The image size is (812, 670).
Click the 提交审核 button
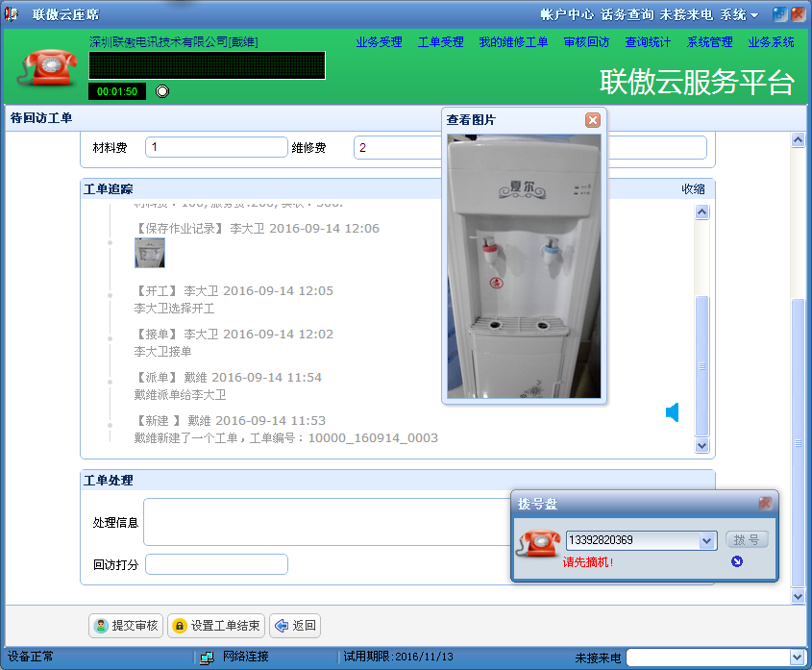point(126,626)
